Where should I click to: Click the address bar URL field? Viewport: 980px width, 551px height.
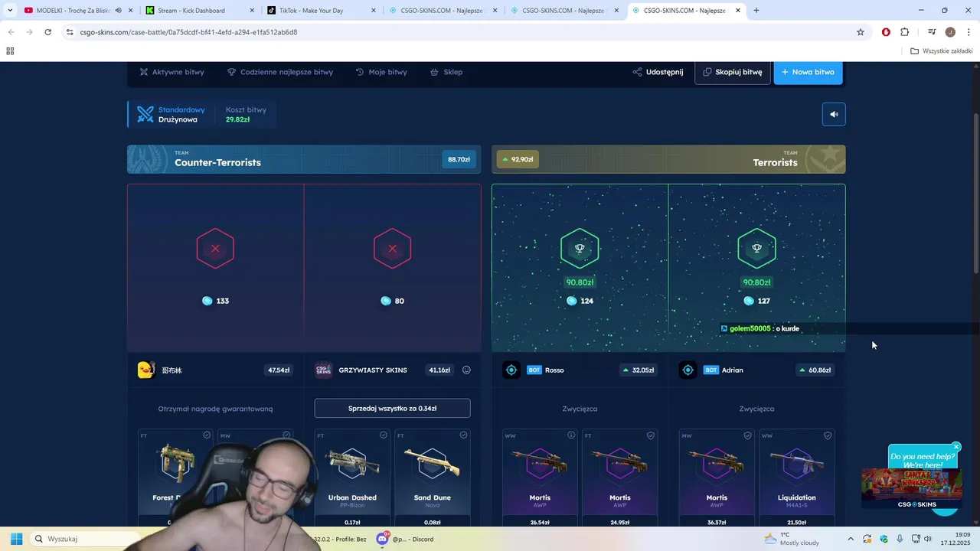click(459, 32)
